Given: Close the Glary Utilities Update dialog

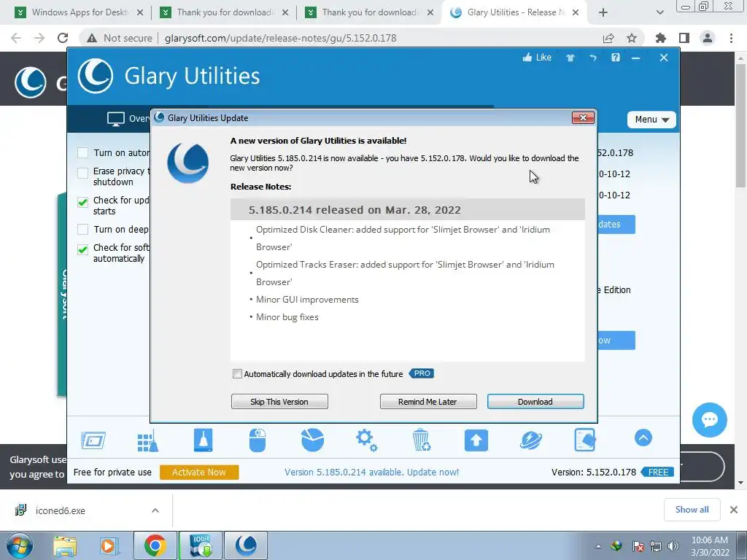Looking at the screenshot, I should click(583, 117).
